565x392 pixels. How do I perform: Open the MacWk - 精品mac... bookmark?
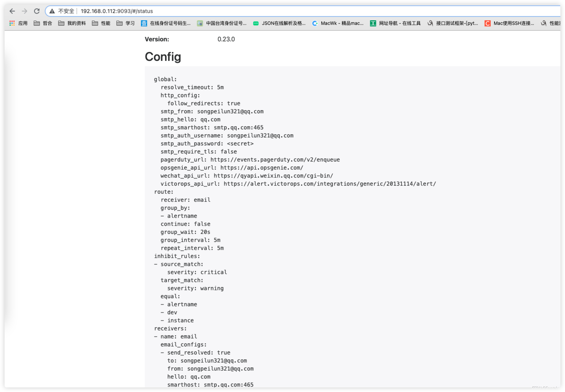[x=338, y=23]
